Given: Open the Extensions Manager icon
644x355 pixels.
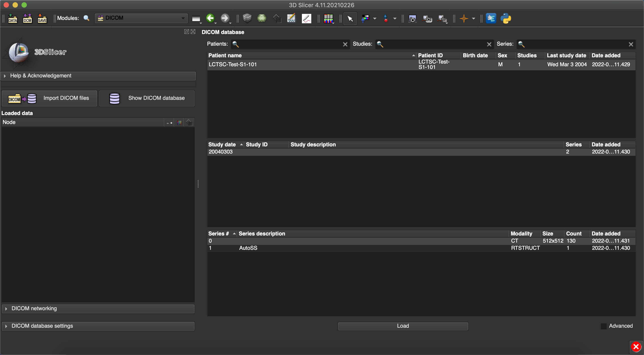Looking at the screenshot, I should tap(491, 18).
